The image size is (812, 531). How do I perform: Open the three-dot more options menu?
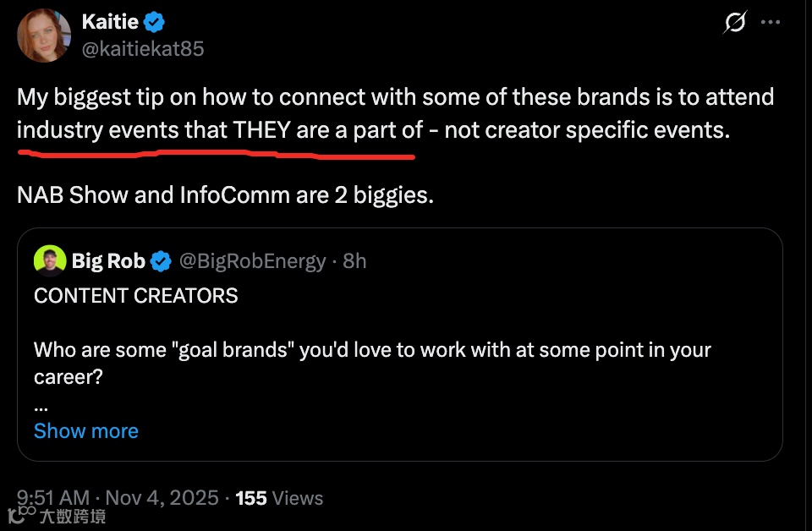click(770, 23)
